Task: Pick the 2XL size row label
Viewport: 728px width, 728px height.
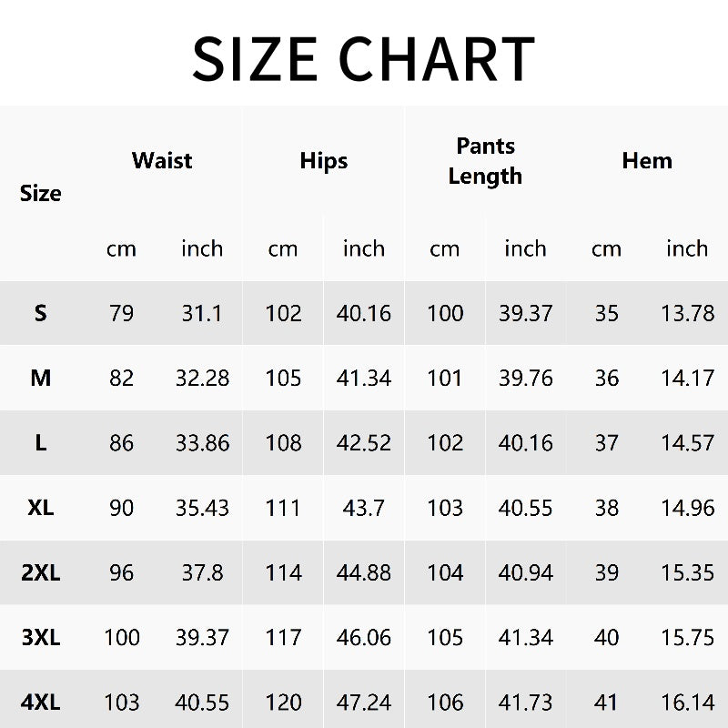Action: coord(41,572)
